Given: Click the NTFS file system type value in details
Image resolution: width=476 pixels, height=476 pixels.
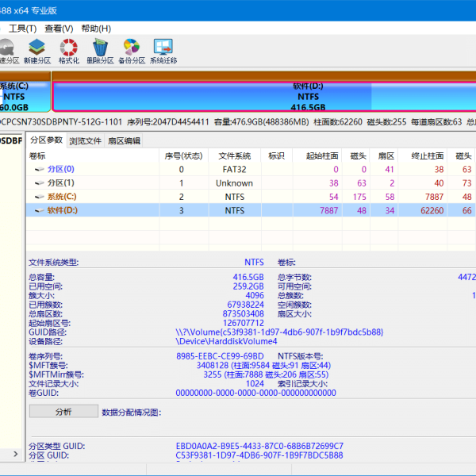Looking at the screenshot, I should 254,262.
